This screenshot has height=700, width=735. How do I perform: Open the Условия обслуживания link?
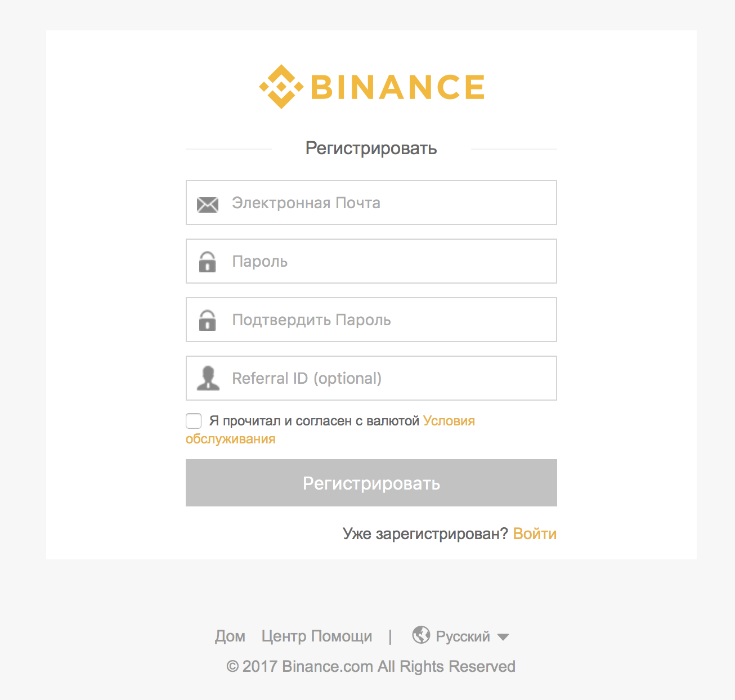[449, 421]
